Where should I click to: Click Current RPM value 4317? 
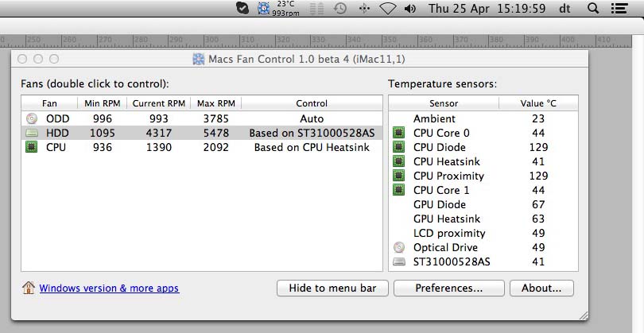coord(158,133)
